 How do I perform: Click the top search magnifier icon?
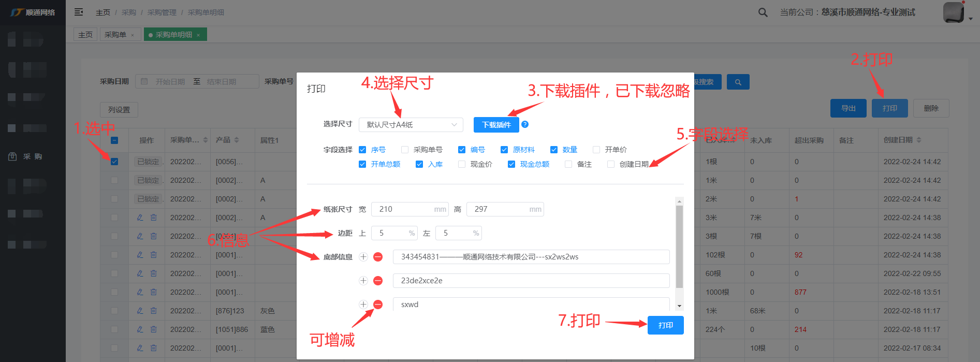(763, 12)
